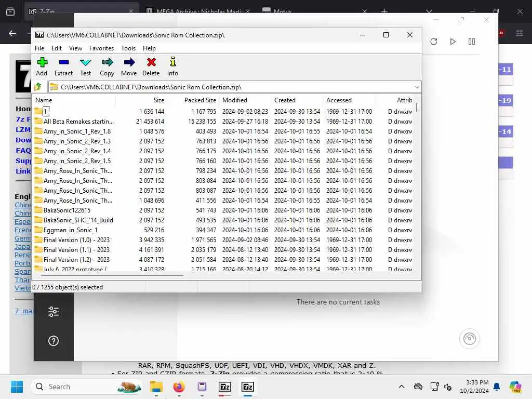Viewport: 532px width, 399px height.
Task: Select Final Version (1.1) - 2023 folder
Action: click(72, 250)
